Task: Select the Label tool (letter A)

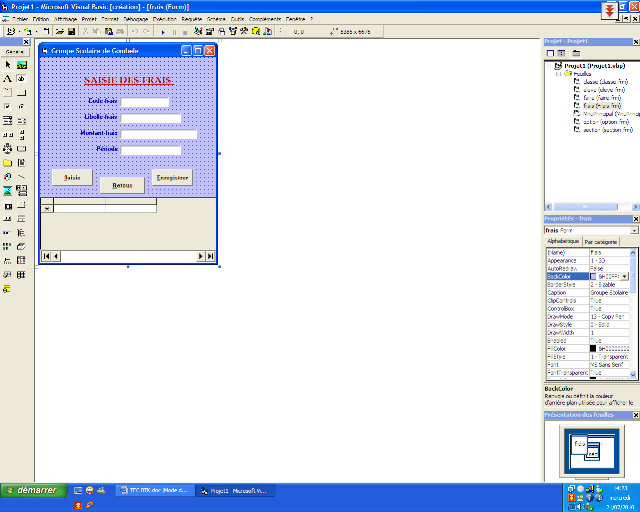Action: 8,78
